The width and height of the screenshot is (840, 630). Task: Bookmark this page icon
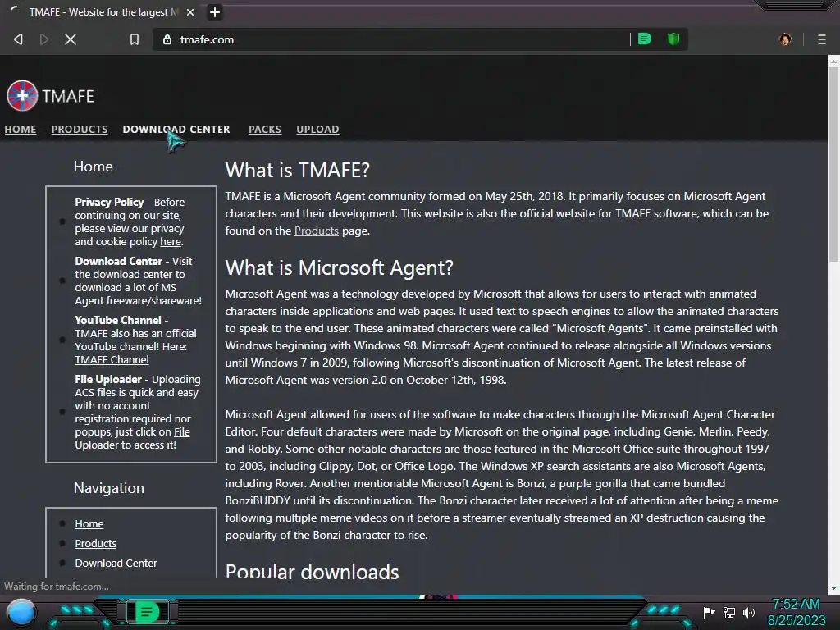pos(135,39)
